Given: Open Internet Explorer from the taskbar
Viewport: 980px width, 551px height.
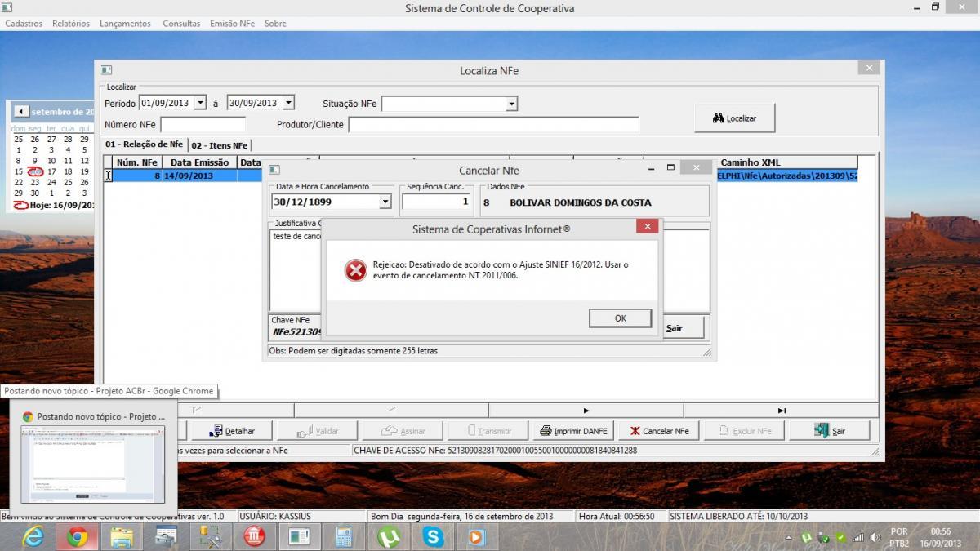Looking at the screenshot, I should click(33, 536).
